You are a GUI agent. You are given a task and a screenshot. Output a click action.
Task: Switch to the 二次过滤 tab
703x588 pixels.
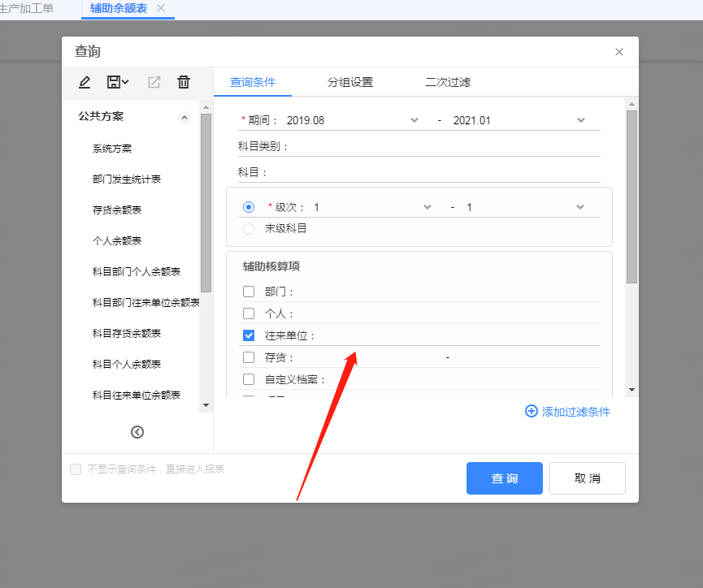coord(448,82)
